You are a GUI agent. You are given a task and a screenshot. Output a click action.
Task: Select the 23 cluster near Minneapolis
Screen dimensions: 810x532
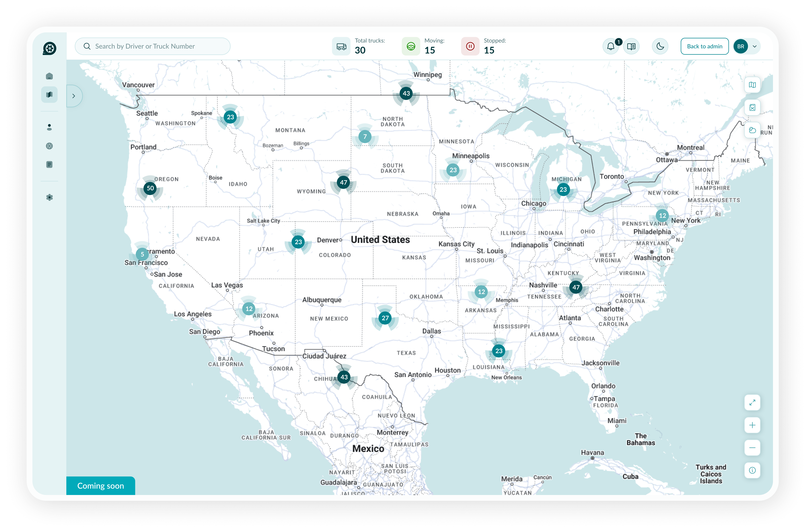click(453, 170)
